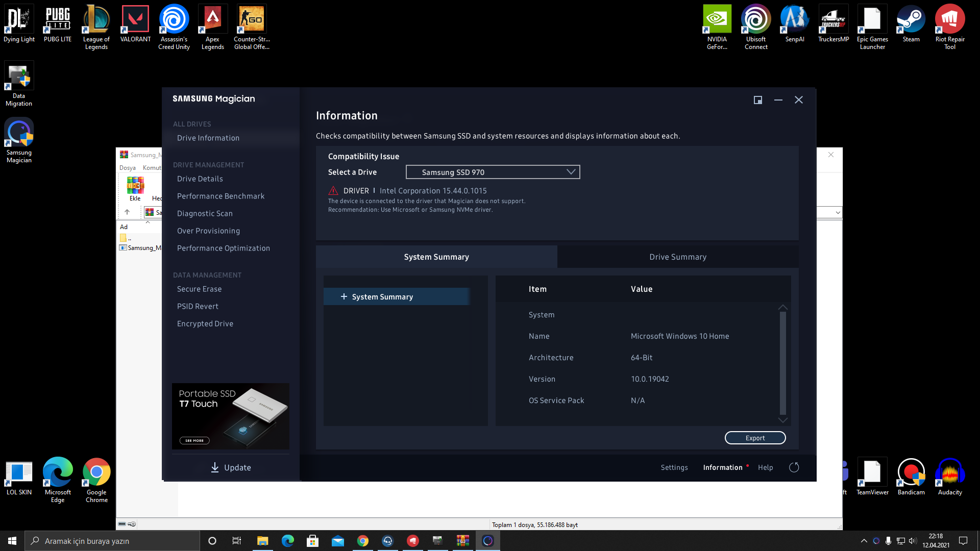Select Over Provisioning menu item
The height and width of the screenshot is (551, 980).
[208, 231]
